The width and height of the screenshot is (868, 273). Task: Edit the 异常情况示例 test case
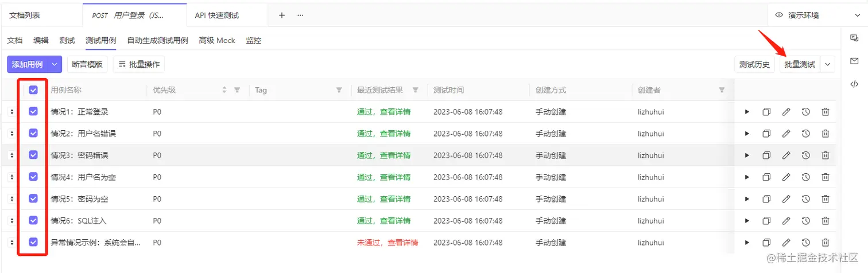[786, 243]
